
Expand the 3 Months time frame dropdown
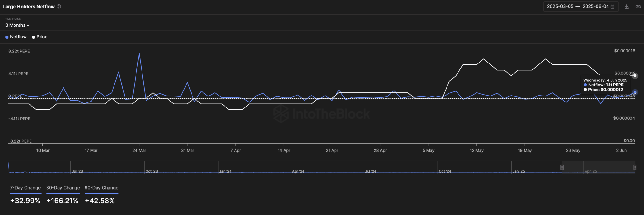[x=17, y=25]
